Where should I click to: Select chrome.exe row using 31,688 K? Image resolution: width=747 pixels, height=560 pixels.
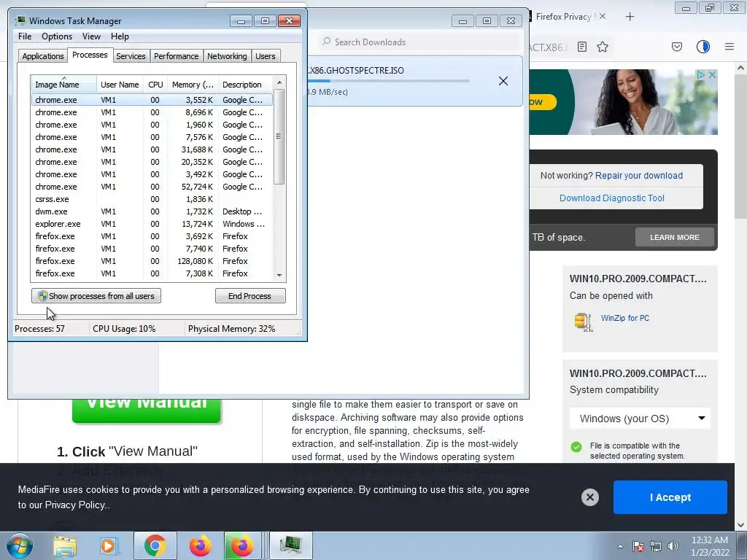(152, 149)
